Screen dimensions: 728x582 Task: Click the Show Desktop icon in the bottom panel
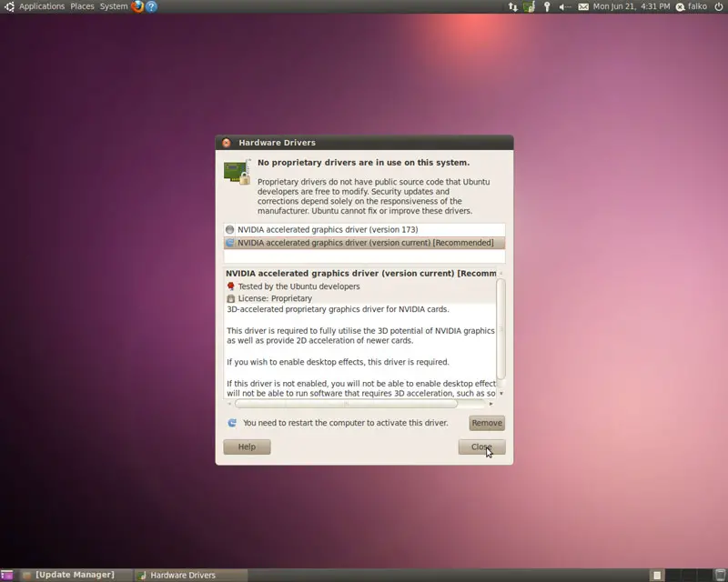(x=7, y=575)
